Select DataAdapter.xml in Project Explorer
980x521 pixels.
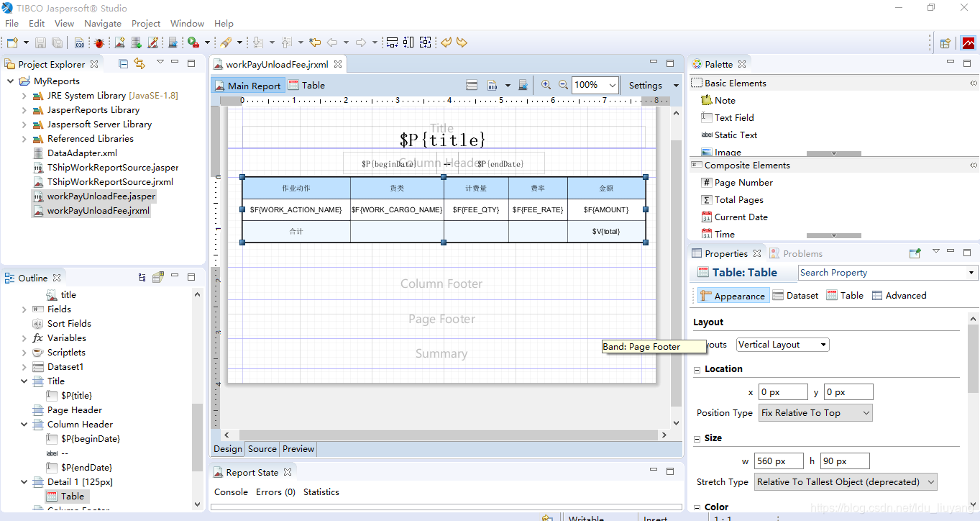[75, 153]
